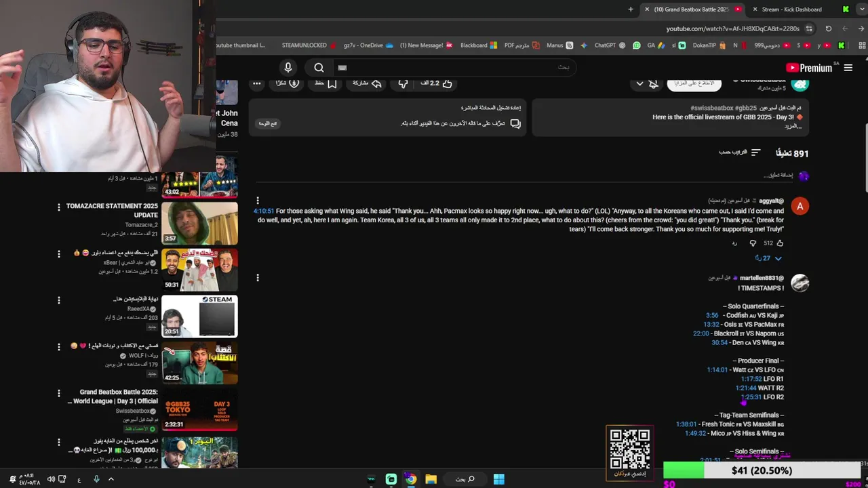
Task: Click the taskbar search box
Action: (465, 479)
